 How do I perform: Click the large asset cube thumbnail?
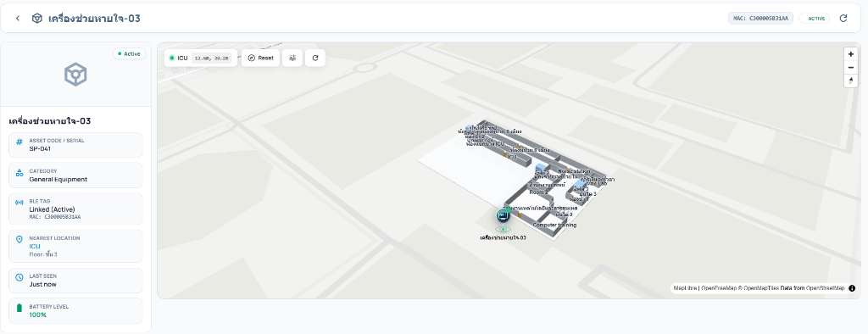point(75,75)
